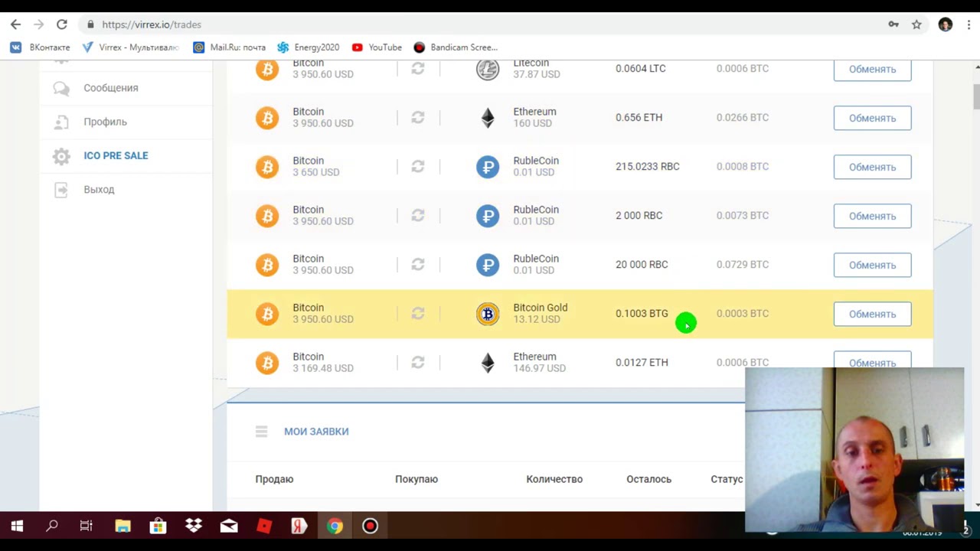Image resolution: width=980 pixels, height=551 pixels.
Task: Open the Chrome profile avatar
Action: click(x=946, y=24)
